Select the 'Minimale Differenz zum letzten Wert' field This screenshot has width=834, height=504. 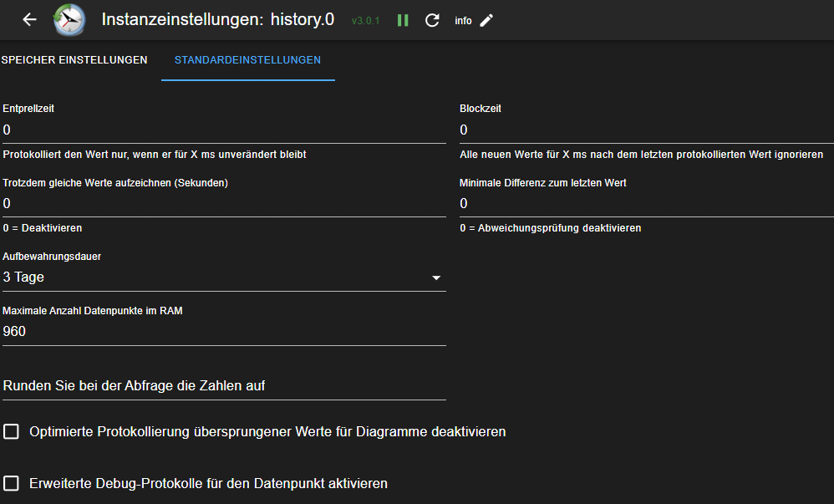coord(645,204)
